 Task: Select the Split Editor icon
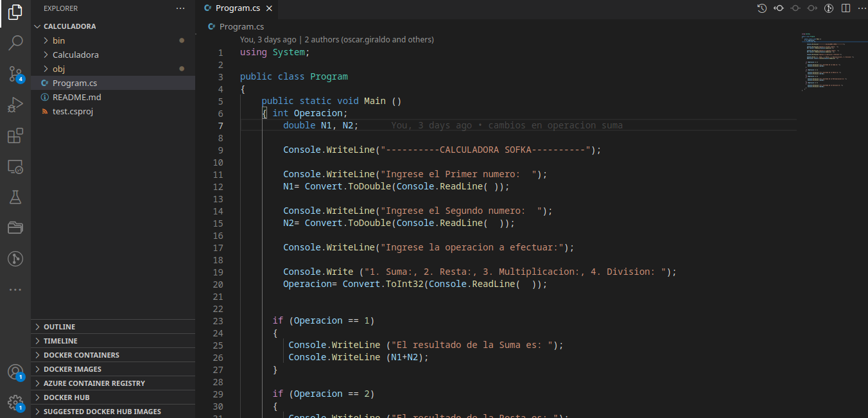click(844, 8)
